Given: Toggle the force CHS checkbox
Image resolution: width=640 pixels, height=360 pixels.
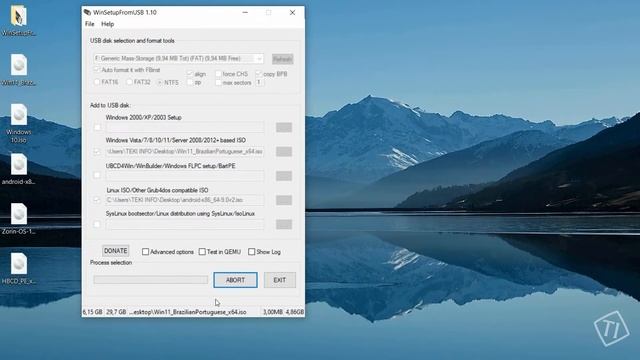Looking at the screenshot, I should [218, 74].
